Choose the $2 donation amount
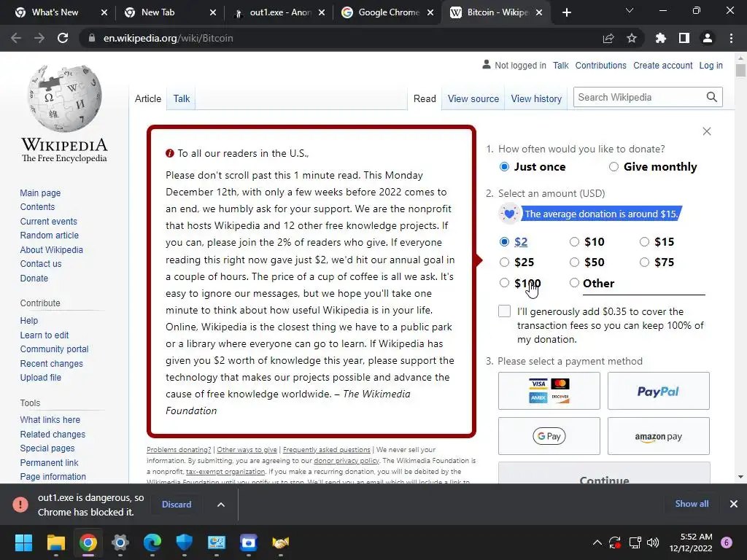Viewport: 747px width, 560px height. (504, 242)
